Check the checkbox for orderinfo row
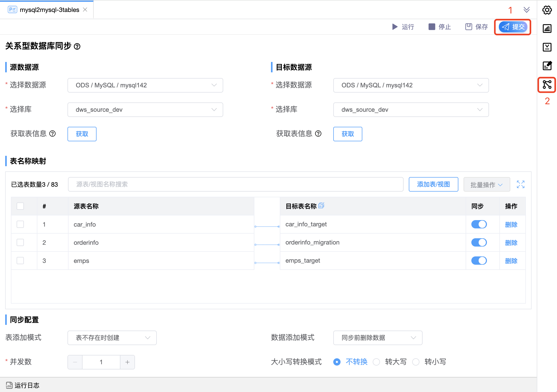The image size is (557, 392). click(20, 242)
